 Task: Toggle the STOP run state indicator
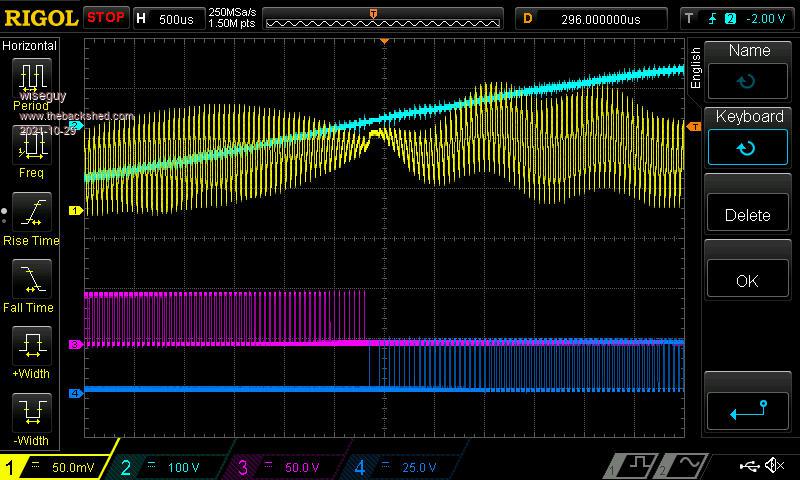pyautogui.click(x=106, y=18)
